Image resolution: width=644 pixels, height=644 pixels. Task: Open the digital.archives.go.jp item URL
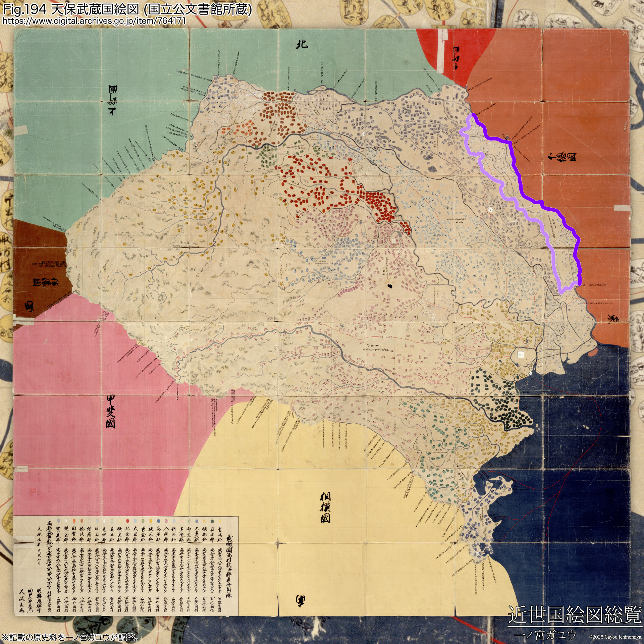pyautogui.click(x=94, y=21)
